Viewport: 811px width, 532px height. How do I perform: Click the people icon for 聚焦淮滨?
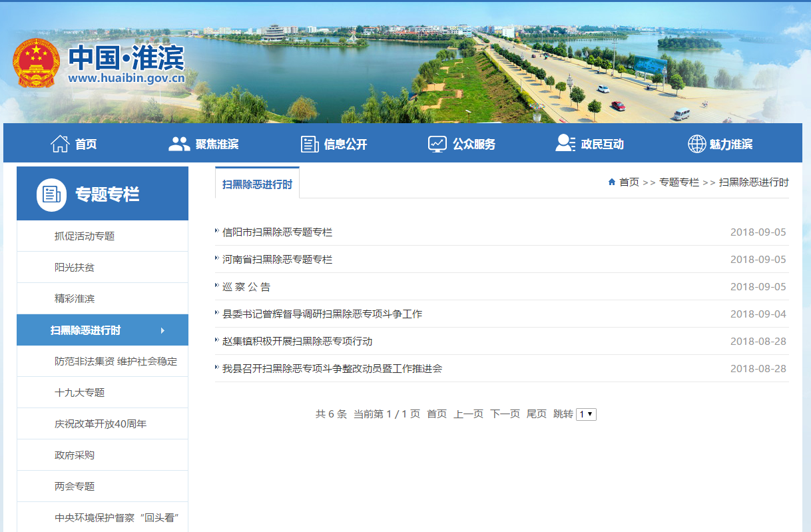pyautogui.click(x=179, y=144)
